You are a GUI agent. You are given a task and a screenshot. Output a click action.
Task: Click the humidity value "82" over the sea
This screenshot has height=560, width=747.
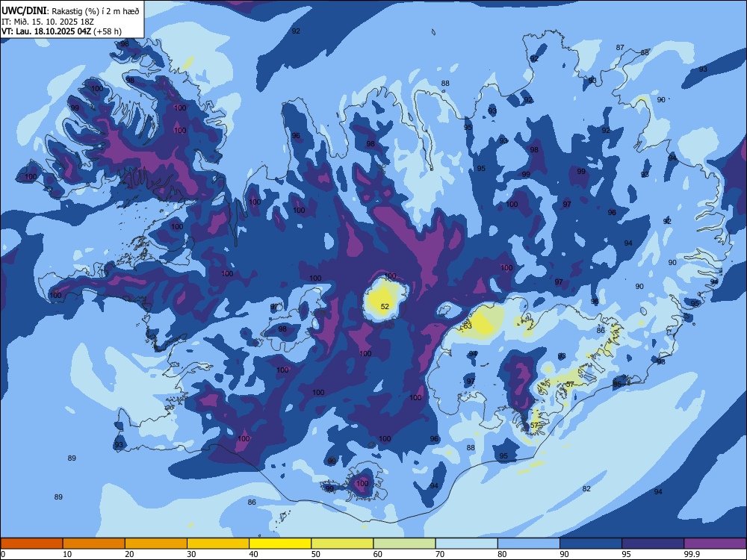pos(586,488)
